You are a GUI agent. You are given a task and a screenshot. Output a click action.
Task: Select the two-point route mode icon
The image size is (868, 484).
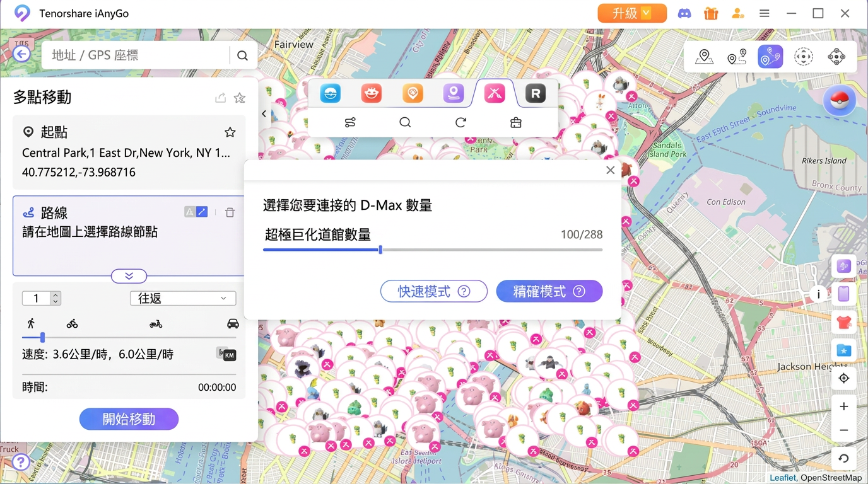(737, 57)
